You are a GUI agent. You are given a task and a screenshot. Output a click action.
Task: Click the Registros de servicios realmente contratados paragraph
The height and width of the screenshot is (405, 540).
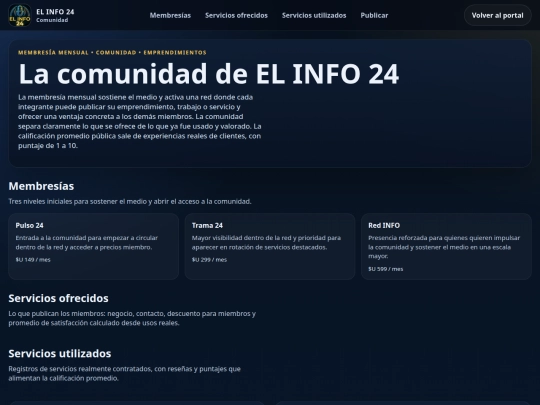(125, 373)
